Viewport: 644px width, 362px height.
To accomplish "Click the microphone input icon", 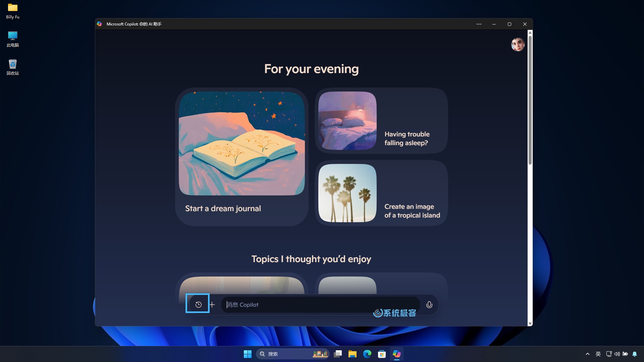I will [429, 305].
